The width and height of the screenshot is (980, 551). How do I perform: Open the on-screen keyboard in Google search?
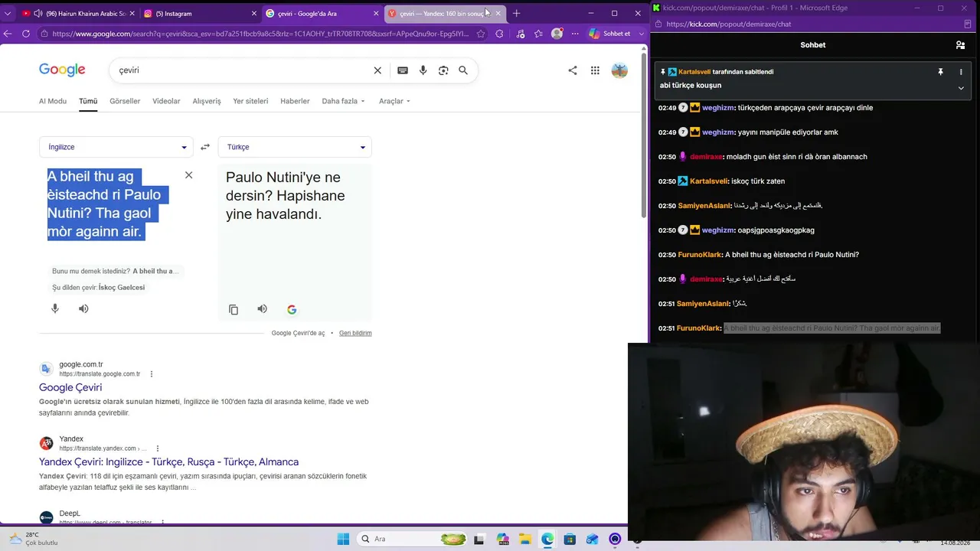tap(403, 70)
